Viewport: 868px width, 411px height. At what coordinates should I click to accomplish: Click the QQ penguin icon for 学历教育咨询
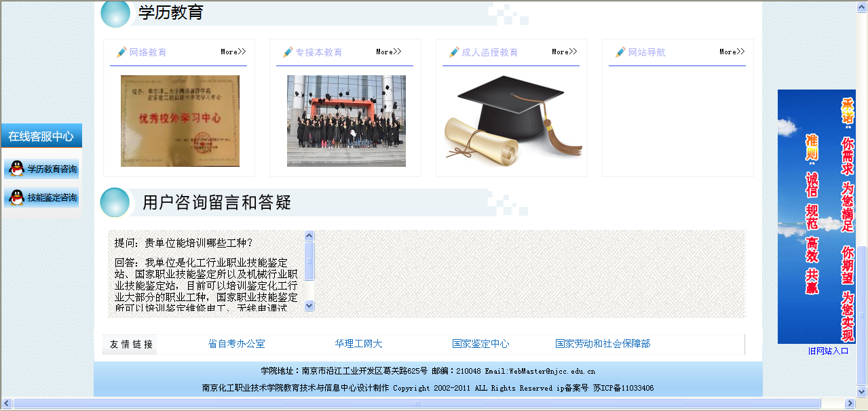click(17, 169)
